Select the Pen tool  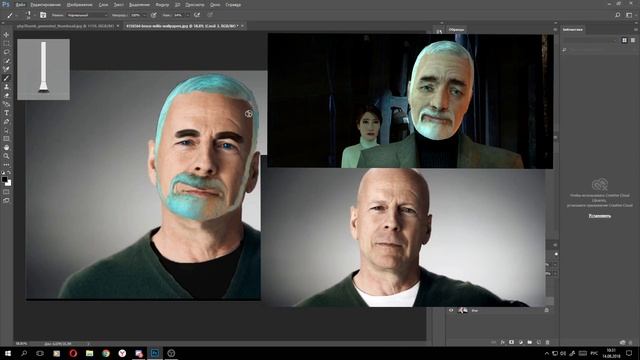coord(6,122)
